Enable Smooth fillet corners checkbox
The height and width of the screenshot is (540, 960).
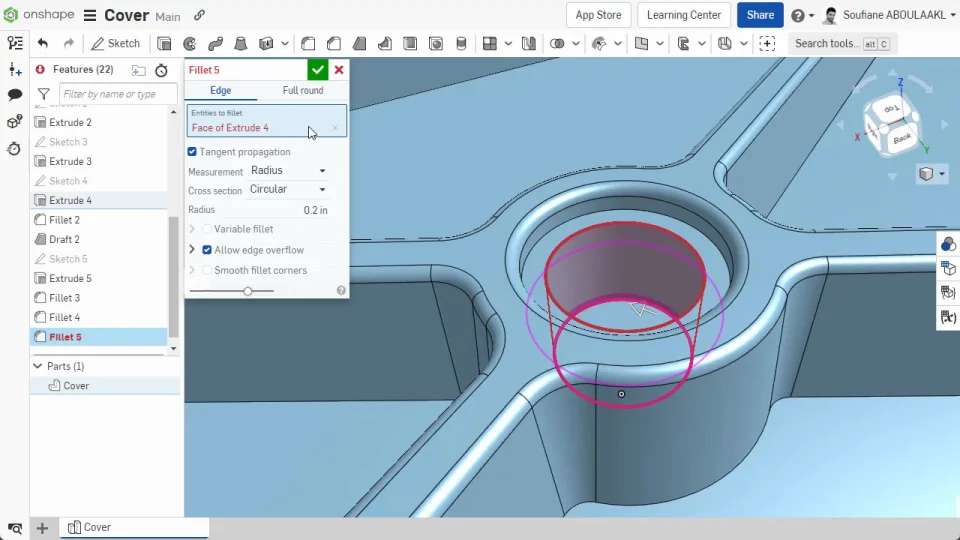tap(207, 270)
